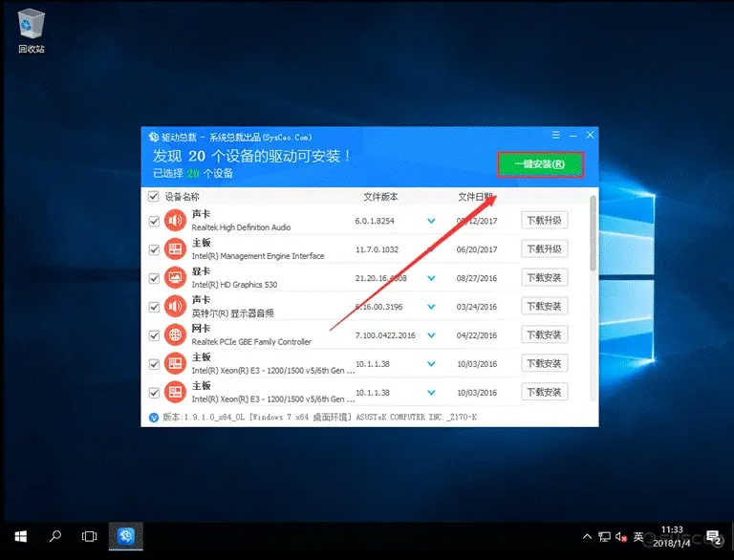Click the Intel Management Engine Interface motherboard icon
Screen dimensions: 734x560
(x=175, y=249)
